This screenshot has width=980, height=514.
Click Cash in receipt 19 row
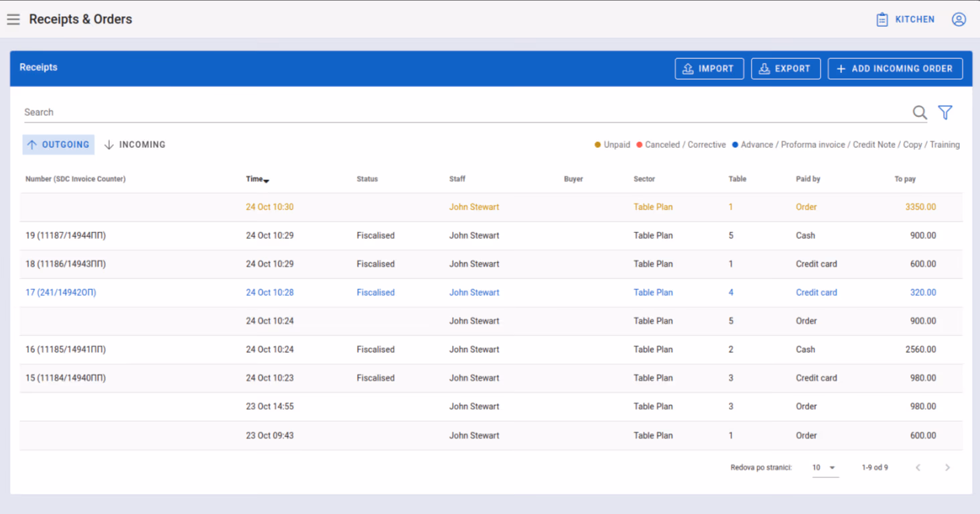(805, 236)
